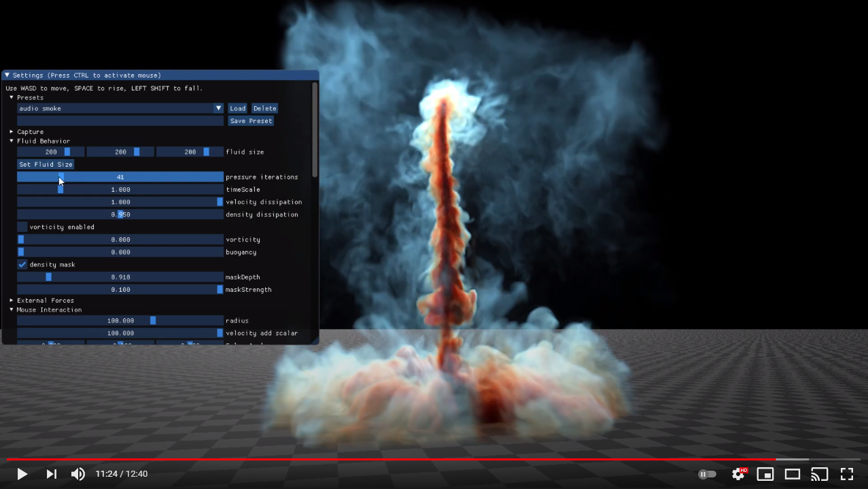
Task: Enable the vorticity enabled checkbox
Action: (x=22, y=226)
